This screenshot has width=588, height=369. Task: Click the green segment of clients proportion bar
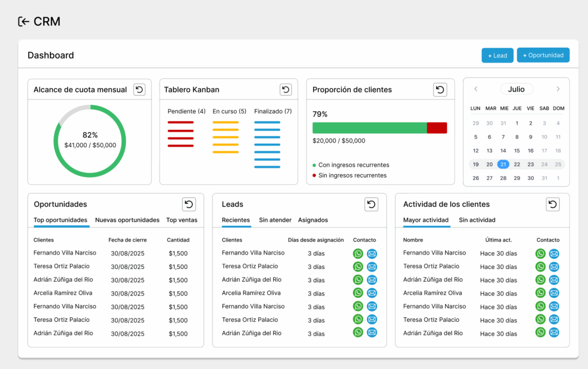(x=369, y=128)
